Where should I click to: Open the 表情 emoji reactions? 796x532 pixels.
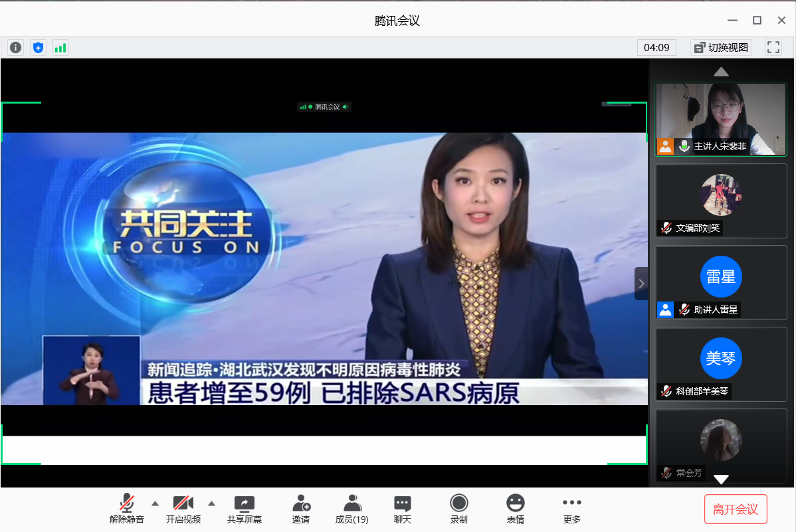coord(515,509)
